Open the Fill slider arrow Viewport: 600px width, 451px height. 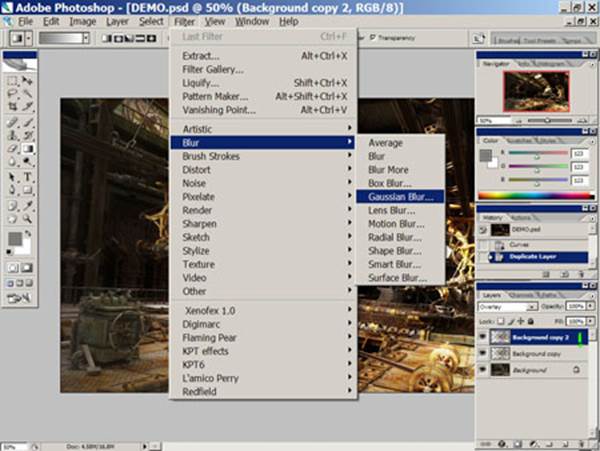click(591, 321)
